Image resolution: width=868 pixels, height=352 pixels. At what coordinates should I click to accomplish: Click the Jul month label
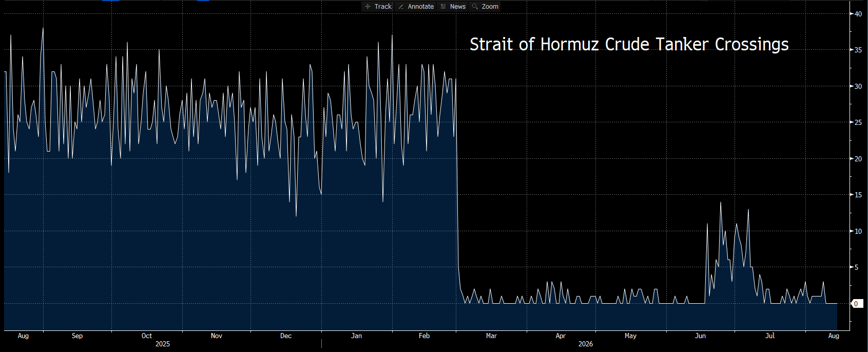click(770, 336)
